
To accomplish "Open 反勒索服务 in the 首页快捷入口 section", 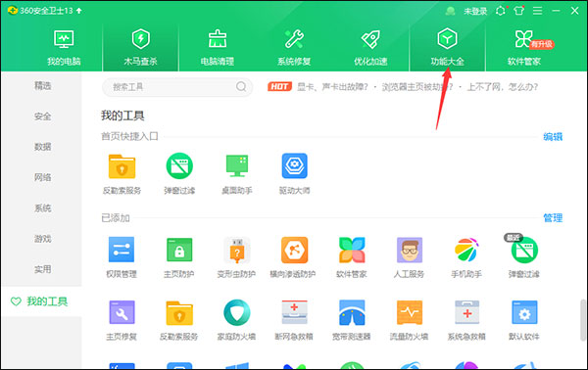I will click(122, 174).
